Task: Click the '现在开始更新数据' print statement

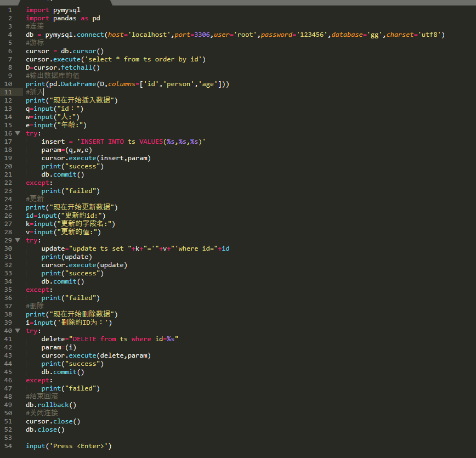Action: point(72,207)
